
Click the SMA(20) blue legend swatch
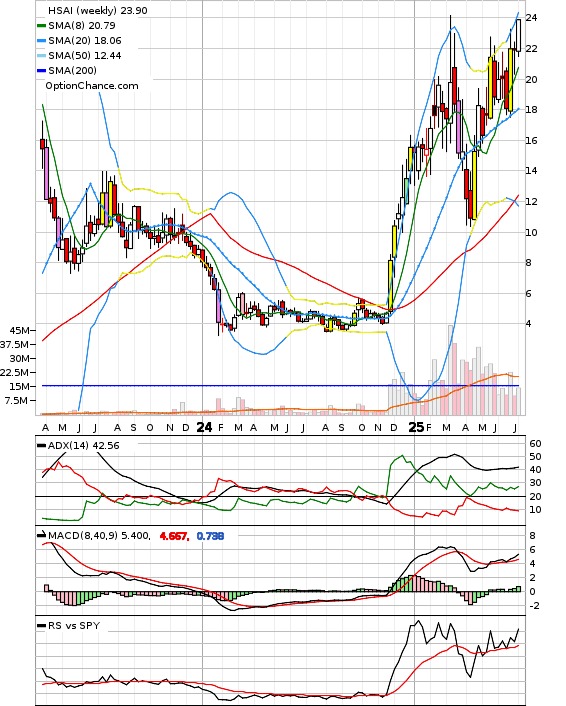point(41,41)
